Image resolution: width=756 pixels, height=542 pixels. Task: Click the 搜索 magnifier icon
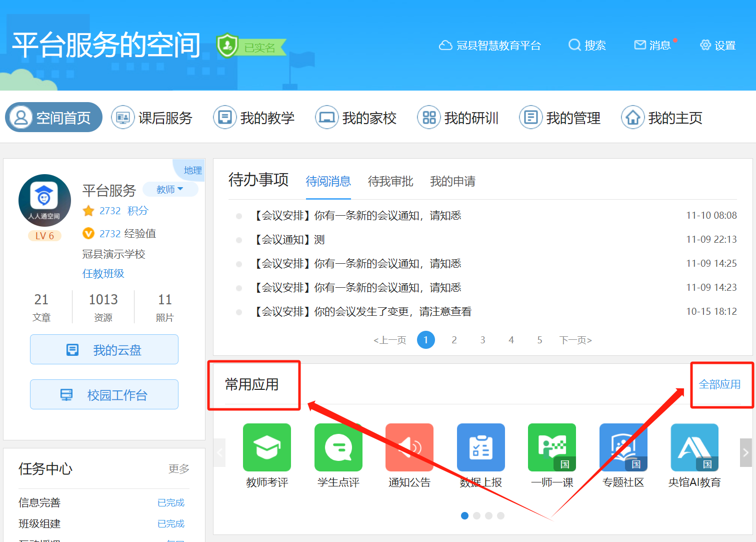click(x=574, y=45)
